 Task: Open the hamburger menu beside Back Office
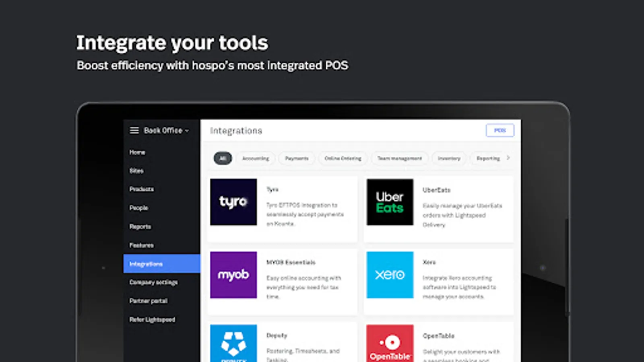pos(134,130)
